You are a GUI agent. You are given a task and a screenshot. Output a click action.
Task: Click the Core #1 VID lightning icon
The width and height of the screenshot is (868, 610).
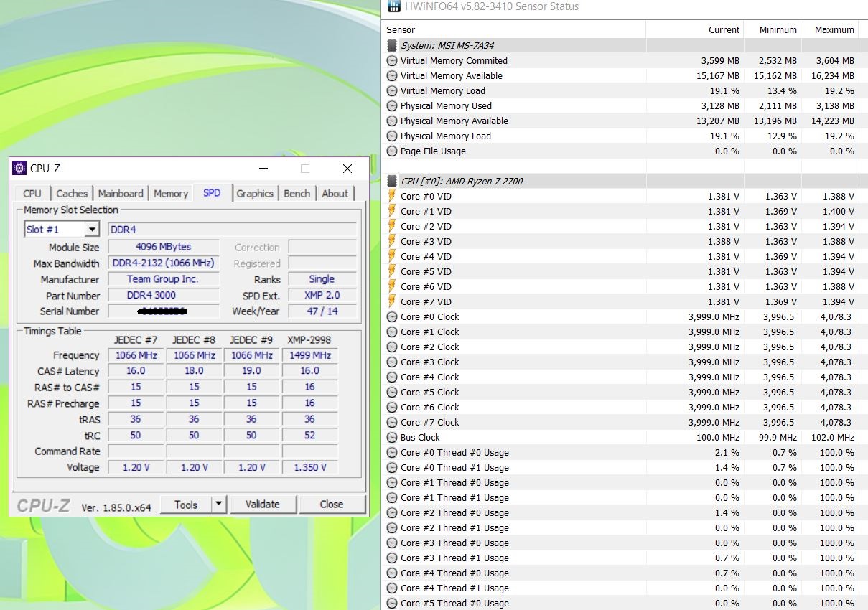[x=392, y=211]
